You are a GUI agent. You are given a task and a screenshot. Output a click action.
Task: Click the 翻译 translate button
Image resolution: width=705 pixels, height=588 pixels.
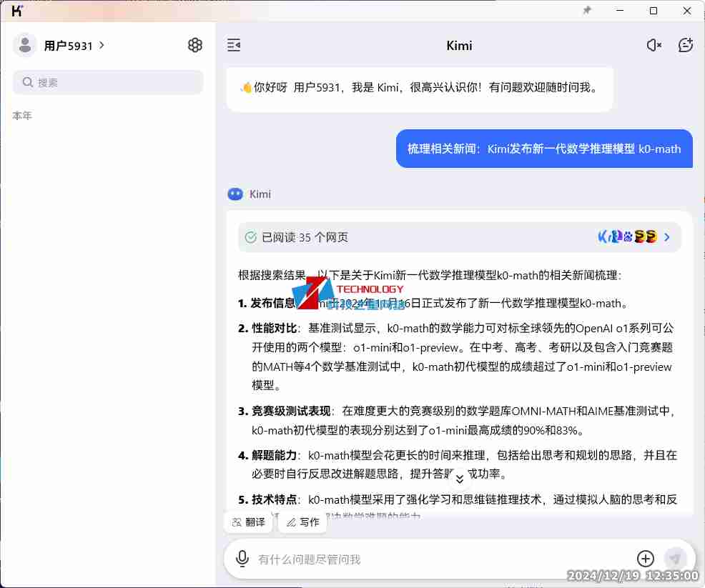248,522
